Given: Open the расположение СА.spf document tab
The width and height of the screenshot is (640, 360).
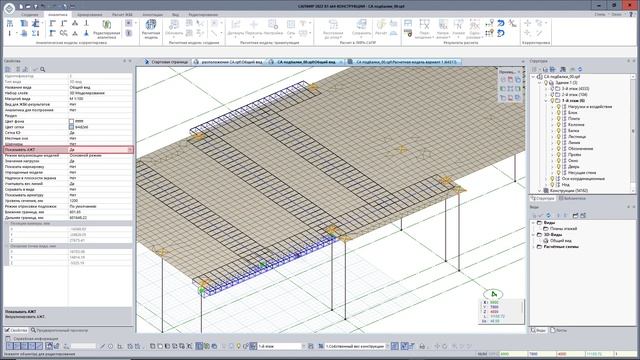Looking at the screenshot, I should pyautogui.click(x=228, y=62).
